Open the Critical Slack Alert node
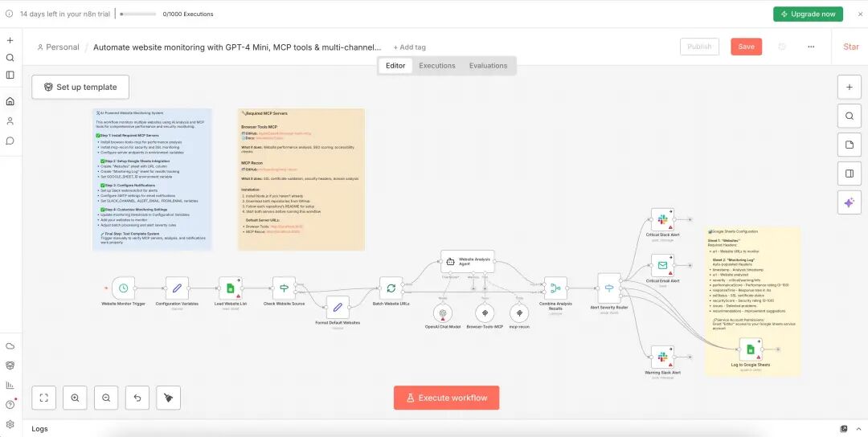Viewport: 868px width, 437px height. coord(662,219)
